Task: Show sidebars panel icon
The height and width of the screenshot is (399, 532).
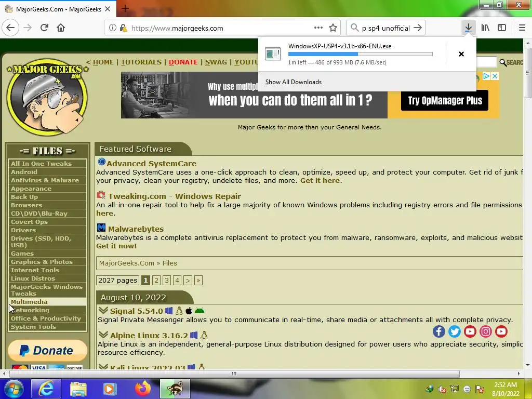Action: [x=502, y=28]
